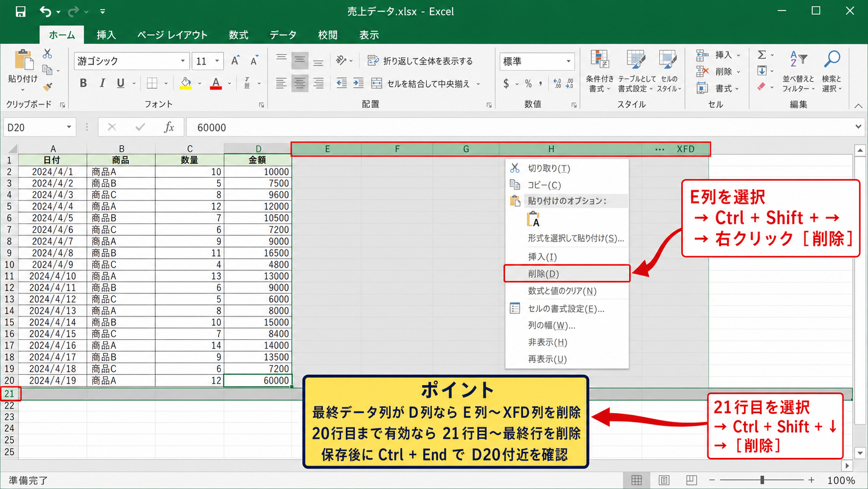Click the AutoSum sigma icon
Viewport: 868px width, 489px height.
[762, 55]
